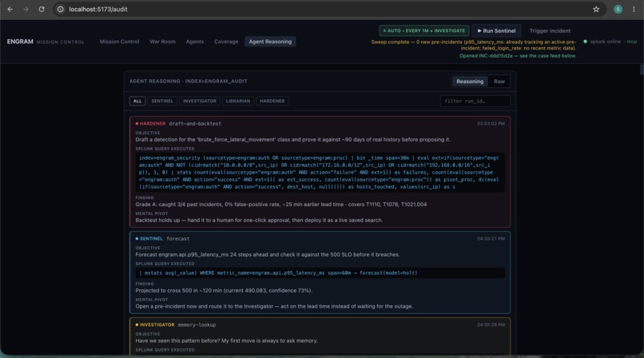This screenshot has height=358, width=644.
Task: Open the War Room nav tab
Action: 162,42
